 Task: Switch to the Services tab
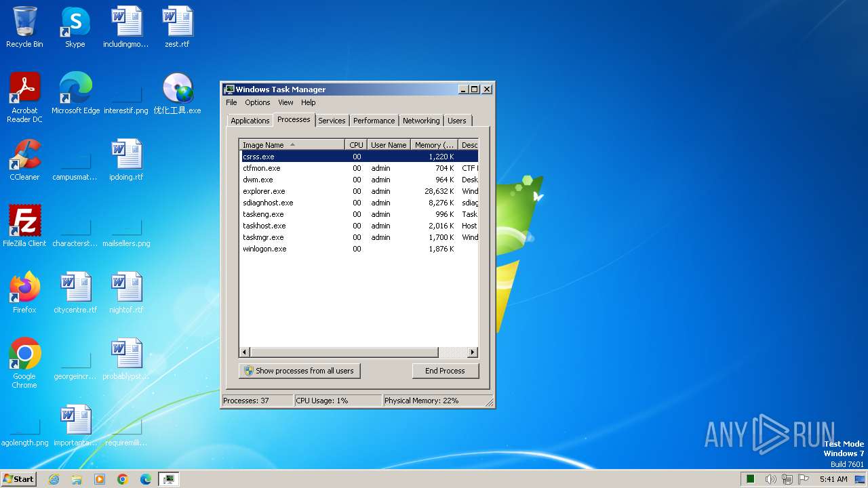click(332, 121)
